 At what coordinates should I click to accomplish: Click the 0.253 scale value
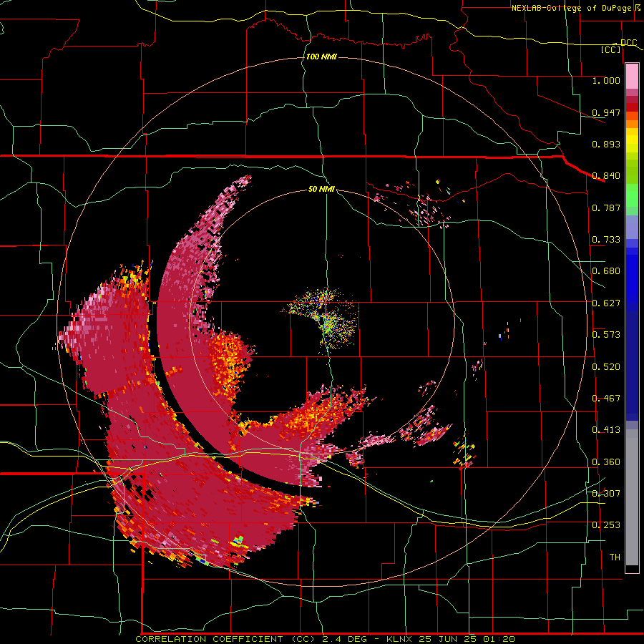606,525
